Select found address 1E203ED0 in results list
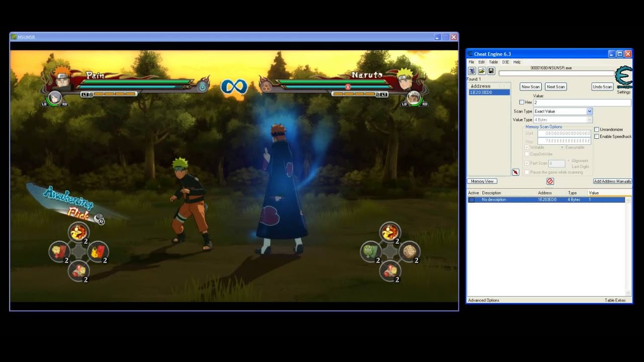Image resolution: width=644 pixels, height=362 pixels. [x=489, y=93]
